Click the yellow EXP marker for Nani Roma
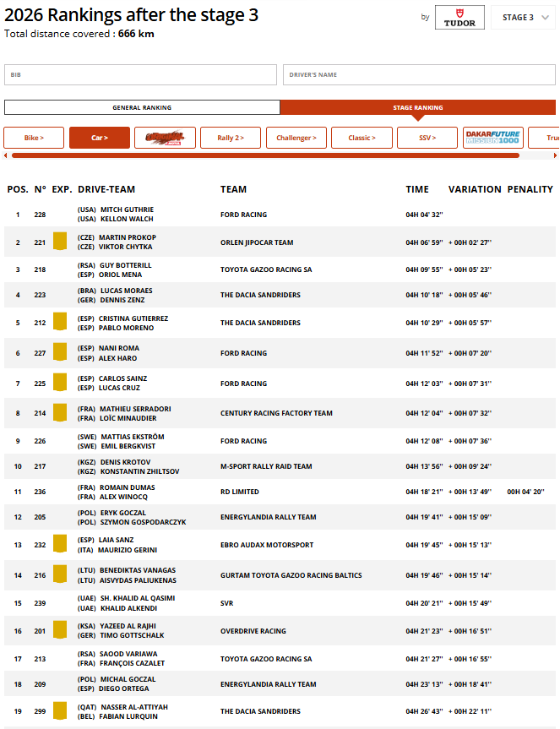This screenshot has width=560, height=729. point(60,352)
